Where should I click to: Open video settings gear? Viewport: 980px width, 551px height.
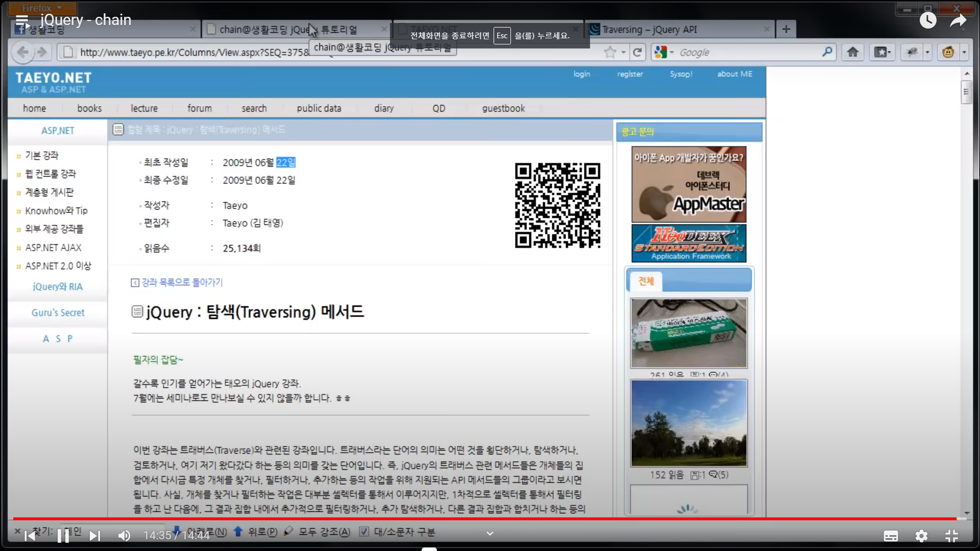pyautogui.click(x=921, y=536)
